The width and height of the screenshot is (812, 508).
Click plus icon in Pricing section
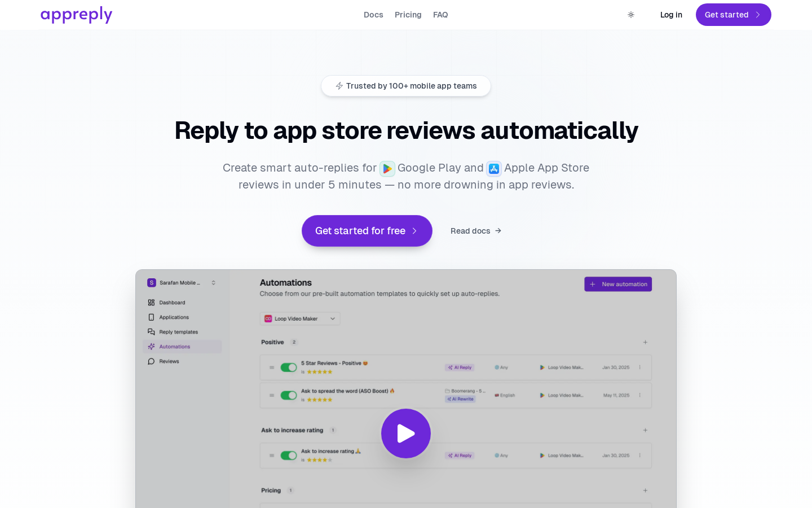click(645, 491)
